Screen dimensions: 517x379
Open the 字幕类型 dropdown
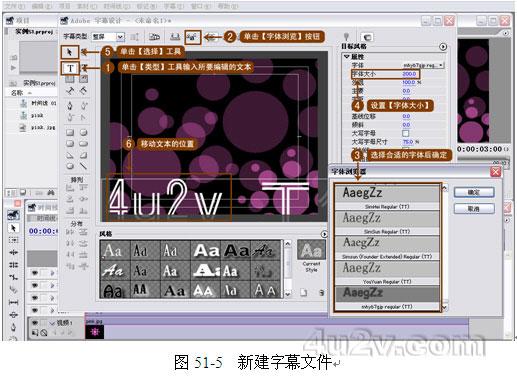coord(108,37)
